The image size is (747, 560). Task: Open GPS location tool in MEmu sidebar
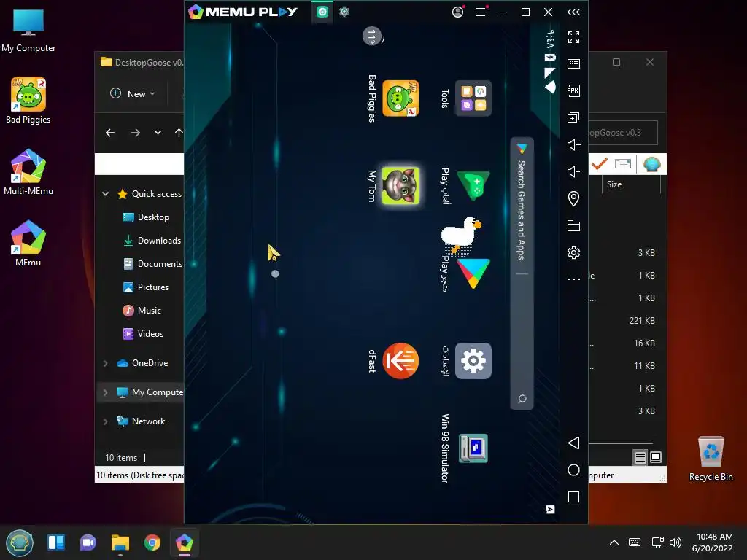pyautogui.click(x=573, y=198)
